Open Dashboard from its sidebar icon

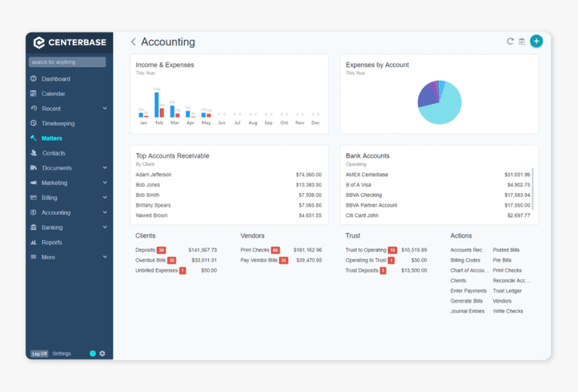34,79
